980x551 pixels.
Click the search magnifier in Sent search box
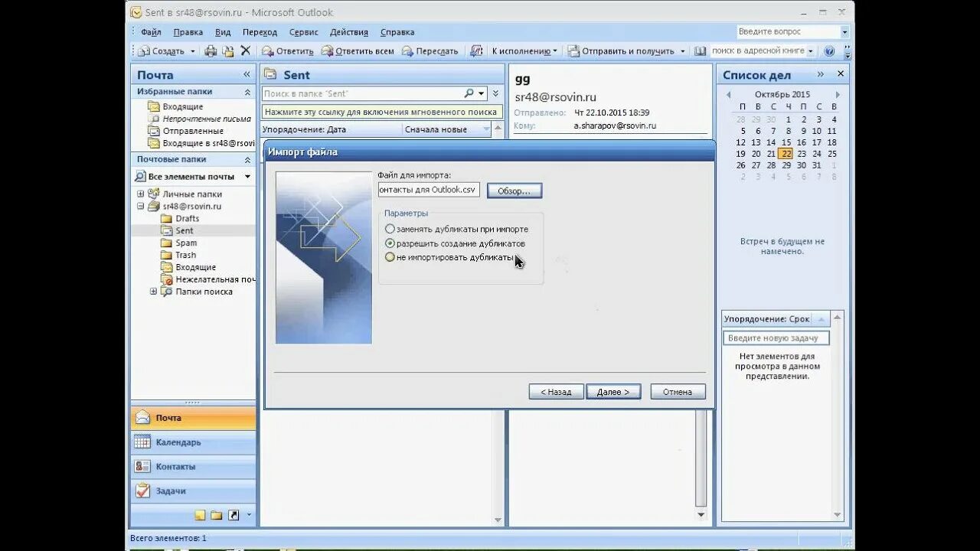point(469,93)
